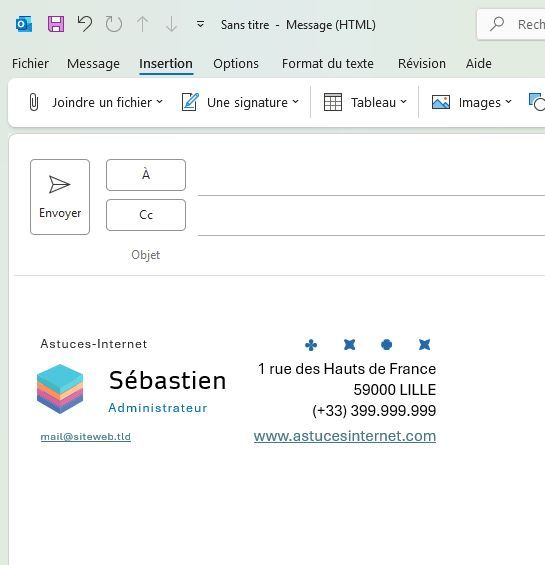Viewport: 545px width, 565px height.
Task: Click the mail@siteweb.tld email link
Action: (85, 437)
